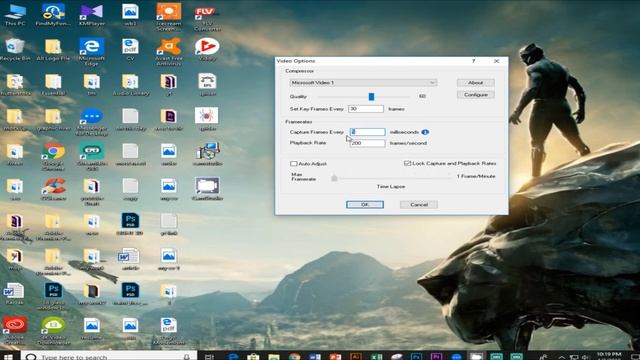Open Excel from the taskbar
The height and width of the screenshot is (360, 640).
[x=376, y=356]
